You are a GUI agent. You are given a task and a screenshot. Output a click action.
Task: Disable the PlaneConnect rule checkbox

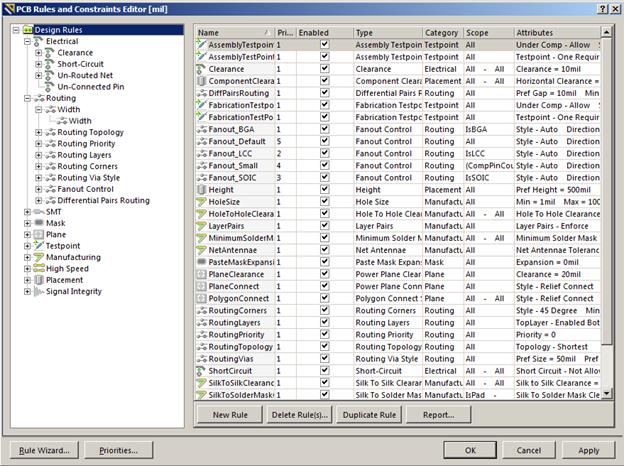coord(325,286)
